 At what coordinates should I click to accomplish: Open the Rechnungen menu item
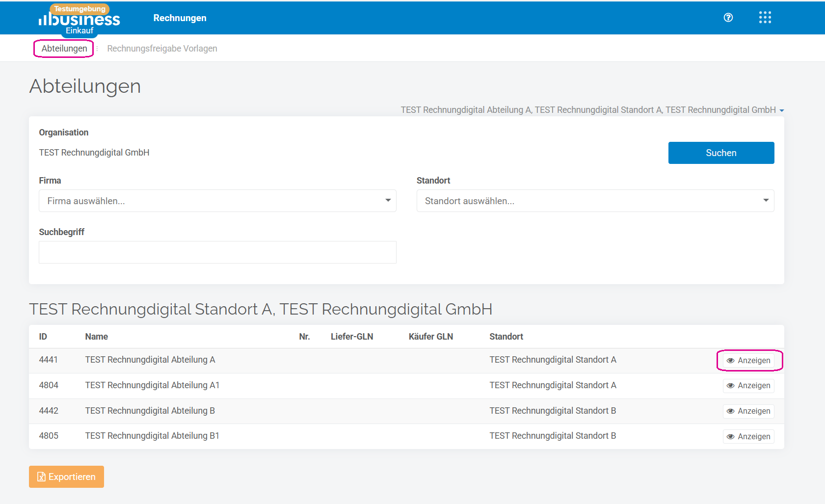click(x=180, y=18)
